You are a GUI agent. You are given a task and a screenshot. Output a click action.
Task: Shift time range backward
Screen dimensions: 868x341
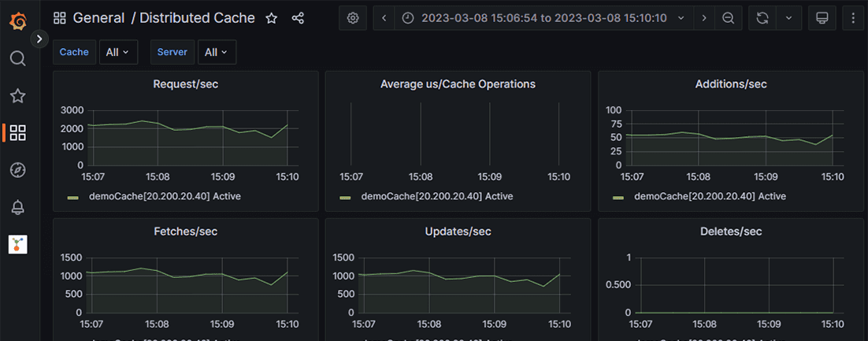tap(384, 18)
